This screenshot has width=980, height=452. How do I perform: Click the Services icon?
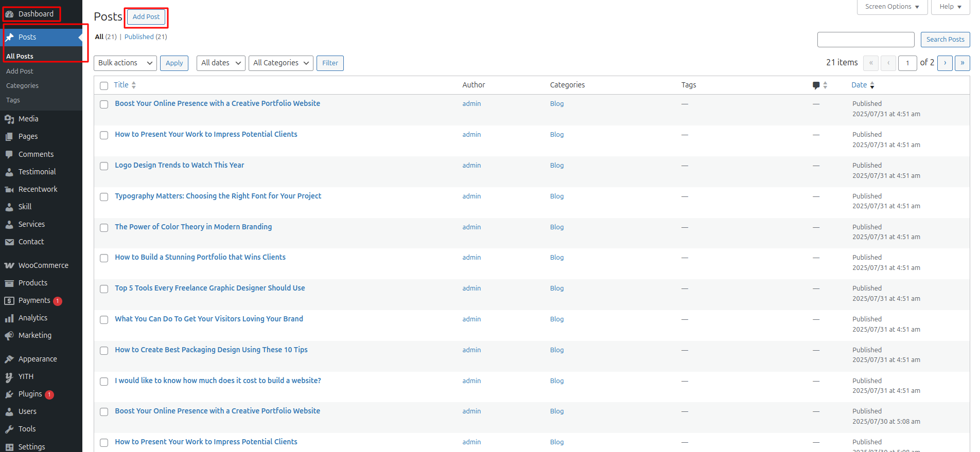coord(9,224)
